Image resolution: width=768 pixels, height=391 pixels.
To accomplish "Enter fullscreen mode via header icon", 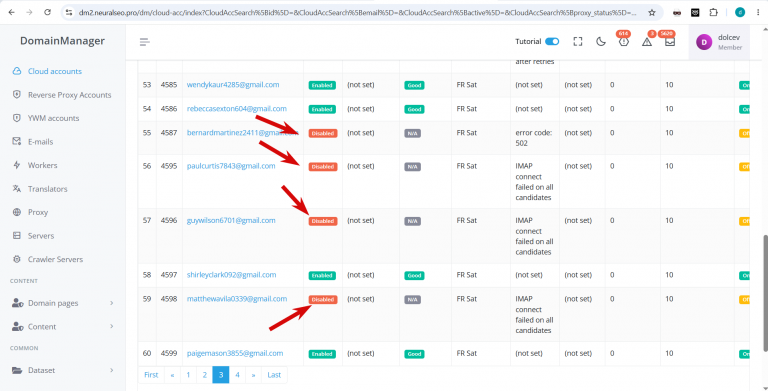I will (577, 42).
